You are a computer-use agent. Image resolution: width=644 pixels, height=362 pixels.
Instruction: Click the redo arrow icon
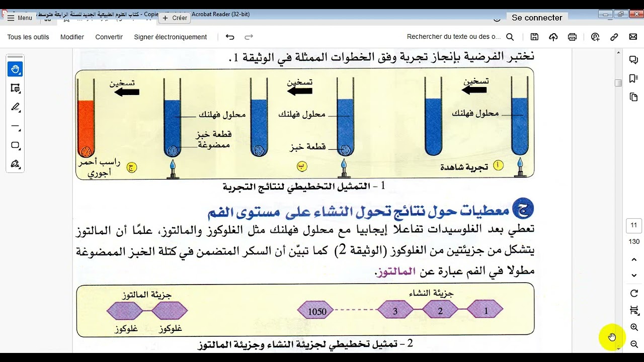click(249, 37)
